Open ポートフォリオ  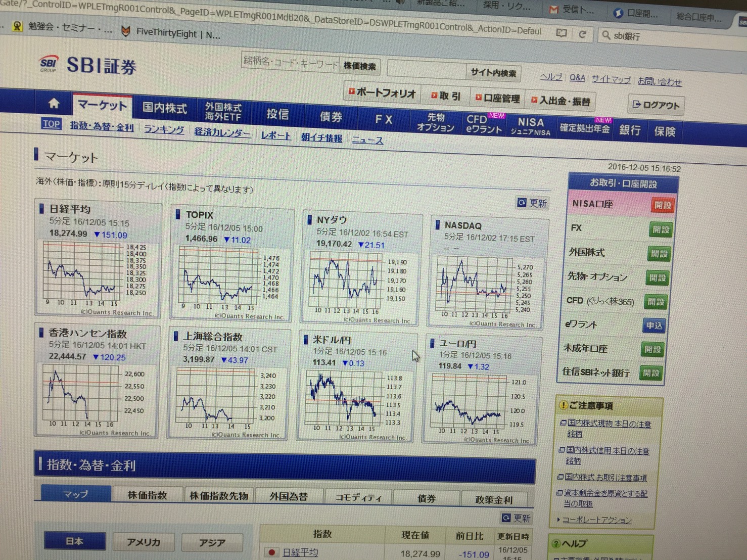coord(382,92)
